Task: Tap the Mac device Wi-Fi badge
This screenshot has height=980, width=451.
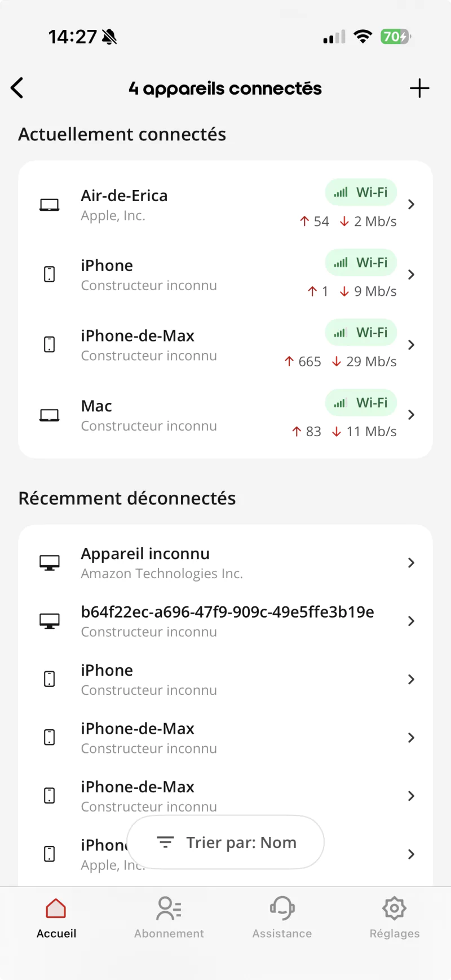Action: click(x=361, y=403)
